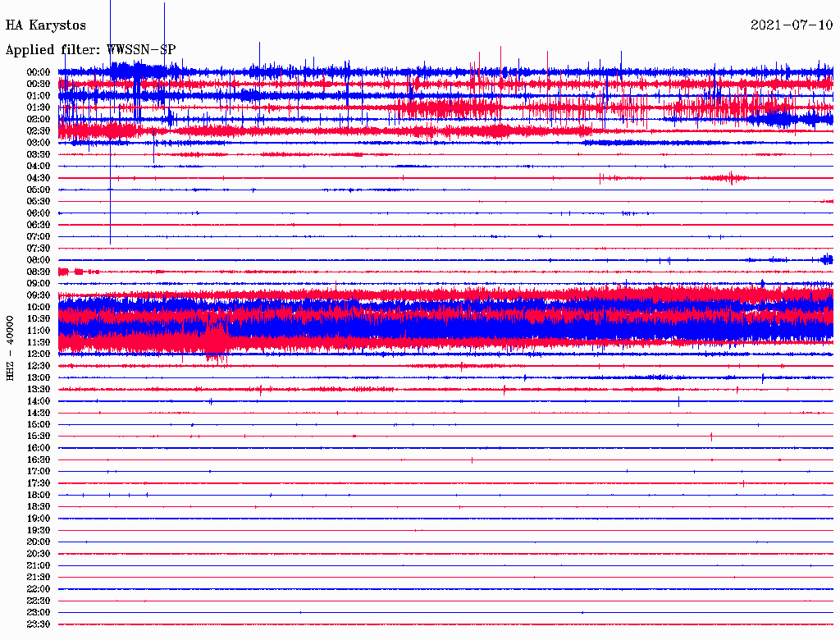Image resolution: width=840 pixels, height=640 pixels.
Task: Select the 05:00 time label
Action: click(39, 190)
